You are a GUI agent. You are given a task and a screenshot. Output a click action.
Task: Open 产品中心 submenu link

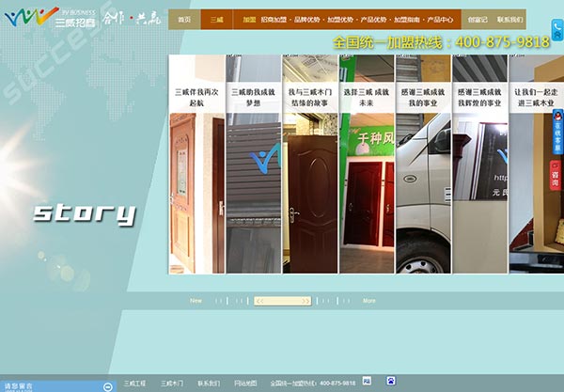(x=440, y=20)
